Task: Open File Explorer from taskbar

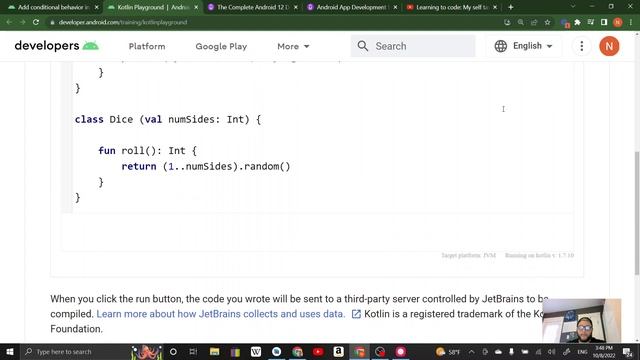Action: point(214,351)
